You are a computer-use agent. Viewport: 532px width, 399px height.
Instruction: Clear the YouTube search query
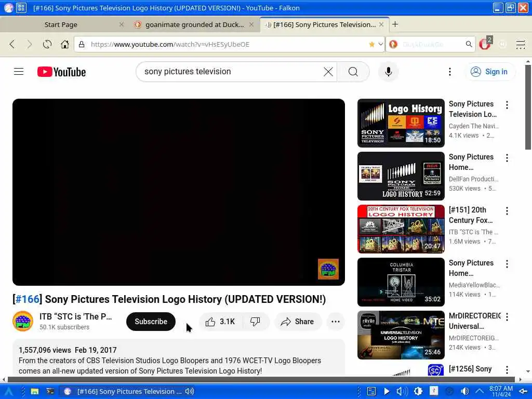pyautogui.click(x=328, y=72)
